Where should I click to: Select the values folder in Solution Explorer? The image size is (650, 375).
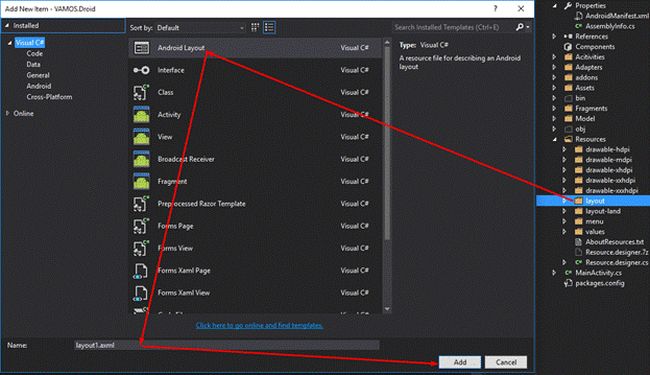coord(595,232)
